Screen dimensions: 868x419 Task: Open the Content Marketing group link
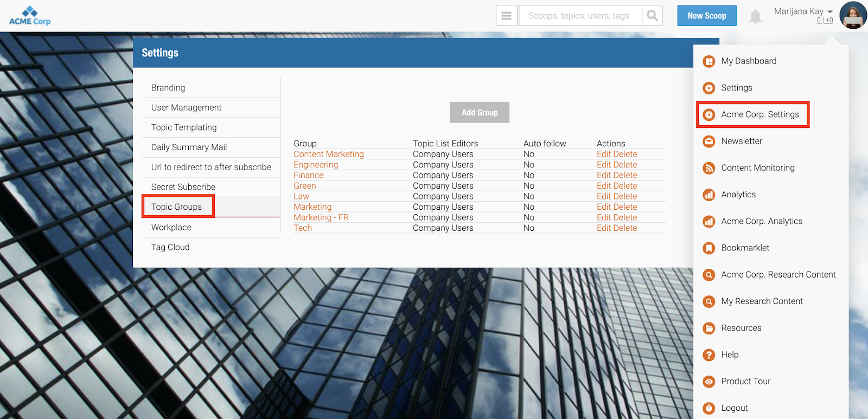coord(329,154)
